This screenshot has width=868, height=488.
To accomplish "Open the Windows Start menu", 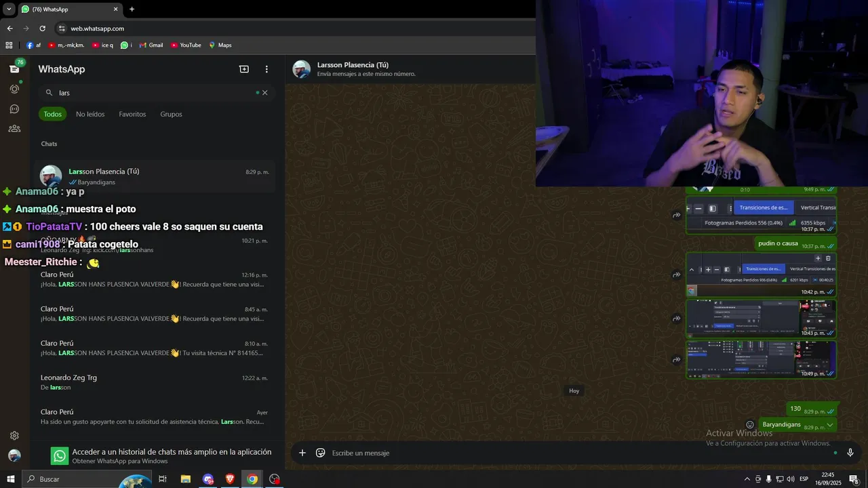I will coord(10,479).
